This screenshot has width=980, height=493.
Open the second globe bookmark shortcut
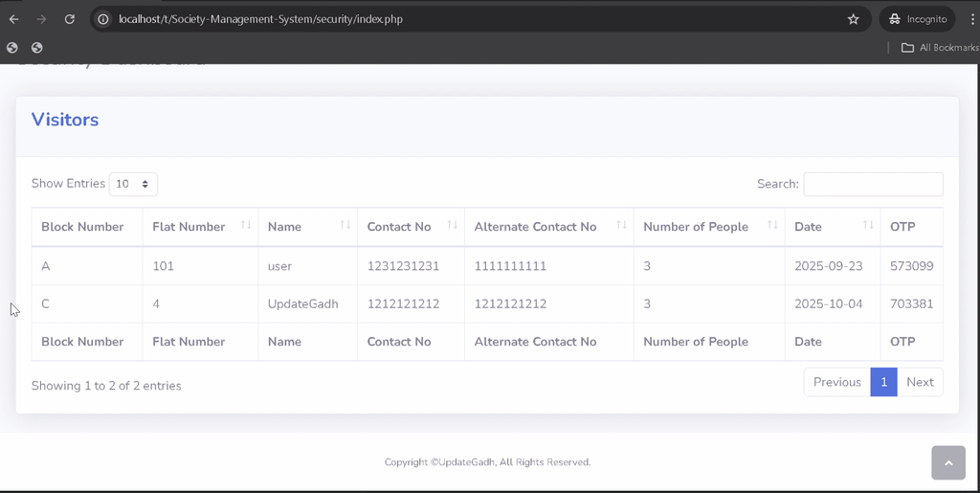click(37, 48)
